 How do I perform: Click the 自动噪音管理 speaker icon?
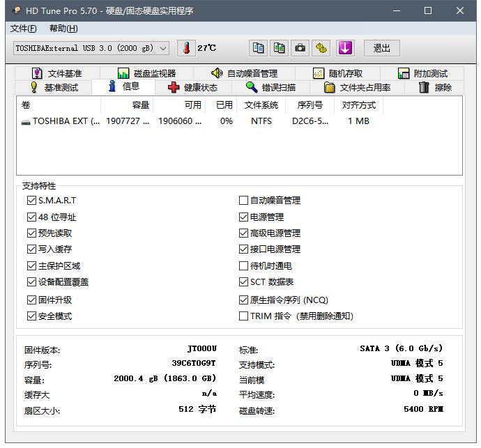pyautogui.click(x=217, y=73)
